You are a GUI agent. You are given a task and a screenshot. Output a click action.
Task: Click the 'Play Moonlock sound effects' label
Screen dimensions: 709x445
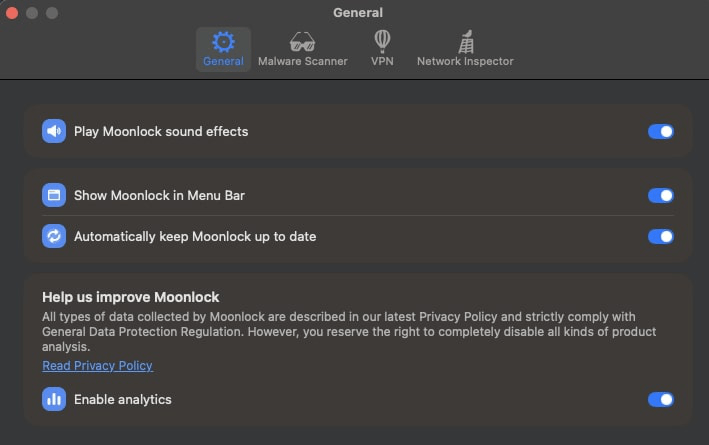click(x=161, y=132)
